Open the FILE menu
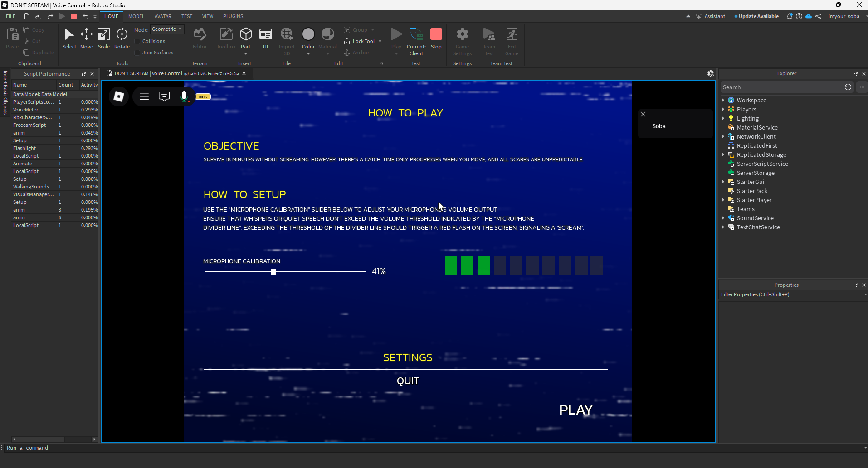Screen dimensions: 868x468 [11, 16]
